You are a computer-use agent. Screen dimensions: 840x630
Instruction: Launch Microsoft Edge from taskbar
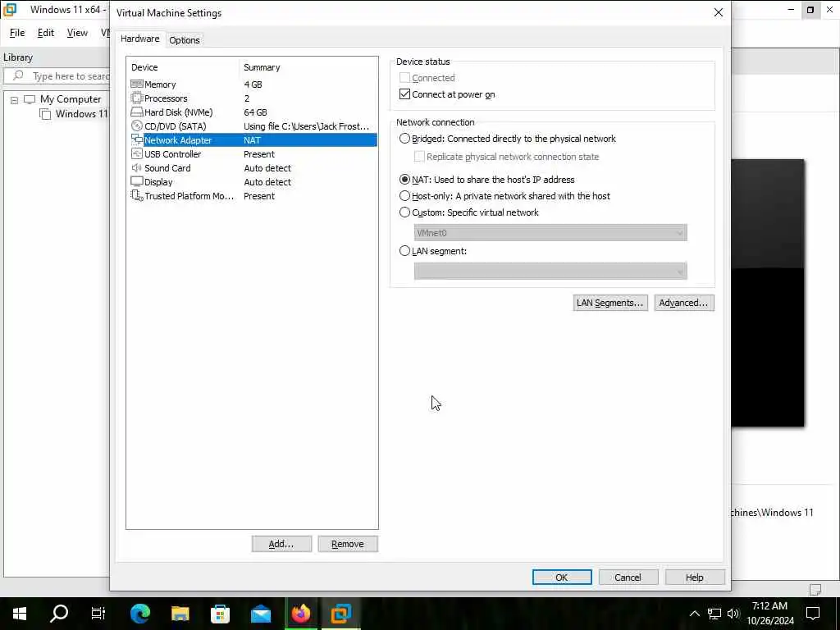pos(140,614)
